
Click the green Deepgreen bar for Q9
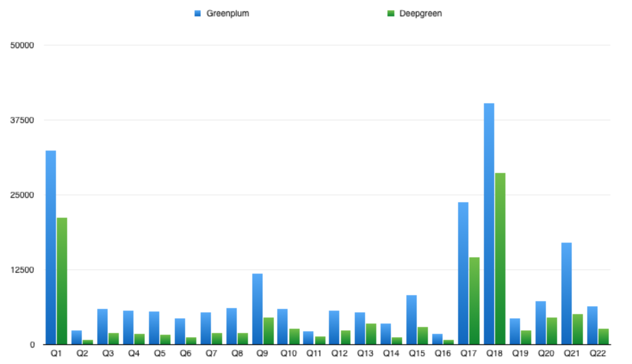pyautogui.click(x=269, y=331)
